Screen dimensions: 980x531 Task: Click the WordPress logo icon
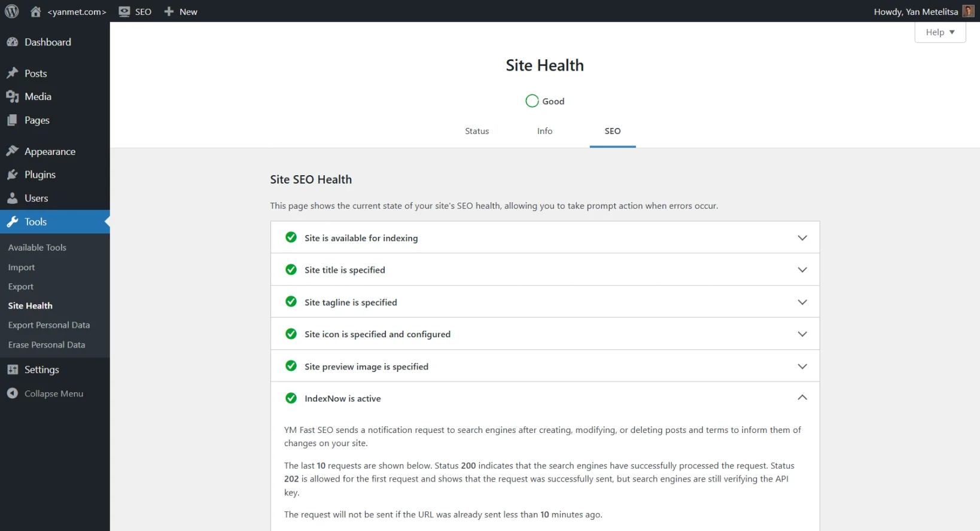point(12,11)
